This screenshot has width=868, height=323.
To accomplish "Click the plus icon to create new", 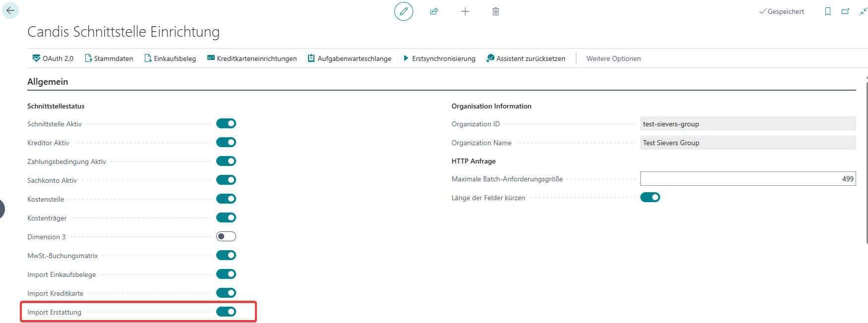I will 465,11.
